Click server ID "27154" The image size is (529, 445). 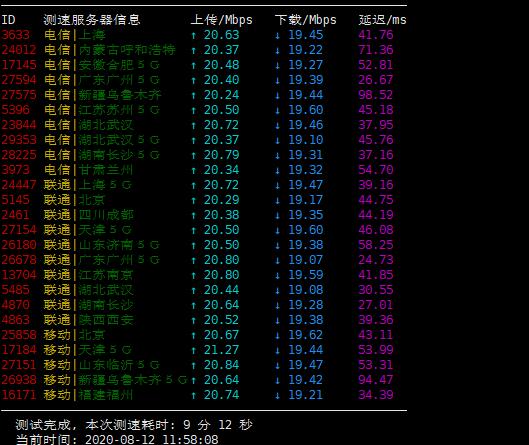coord(19,230)
